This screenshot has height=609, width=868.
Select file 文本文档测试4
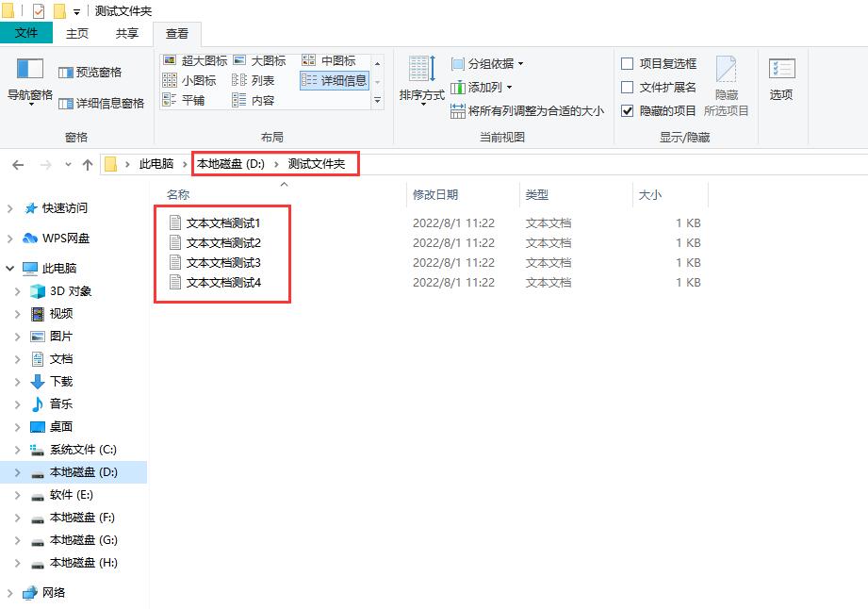pos(223,283)
